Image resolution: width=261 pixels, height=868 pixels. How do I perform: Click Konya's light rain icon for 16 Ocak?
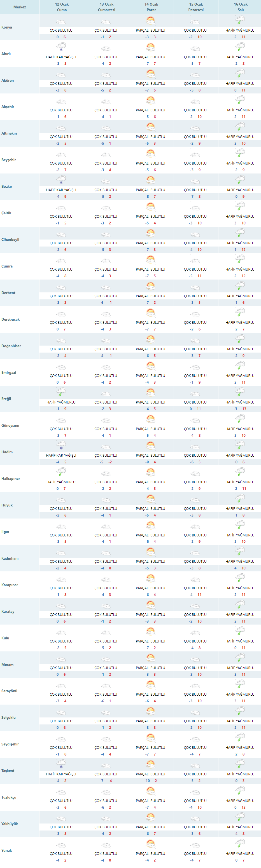pyautogui.click(x=240, y=21)
